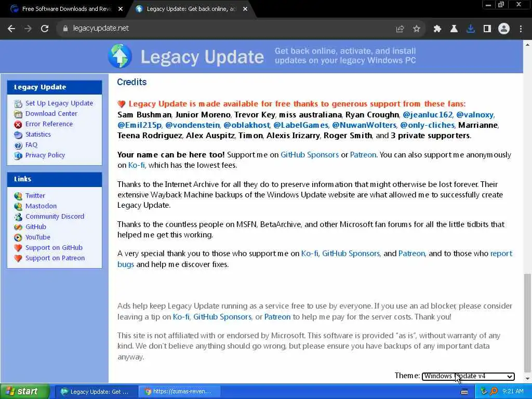Click the page vertical scrollbar thumb

point(527,322)
